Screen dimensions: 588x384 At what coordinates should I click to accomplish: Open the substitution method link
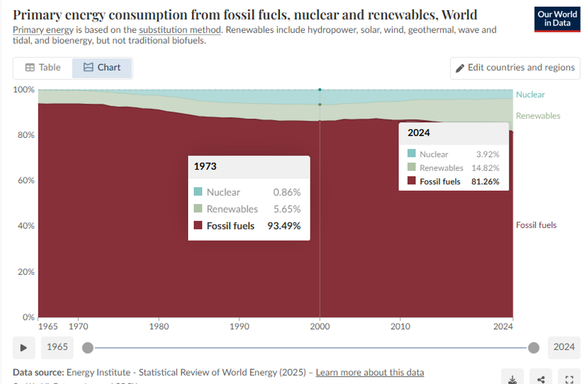[180, 30]
